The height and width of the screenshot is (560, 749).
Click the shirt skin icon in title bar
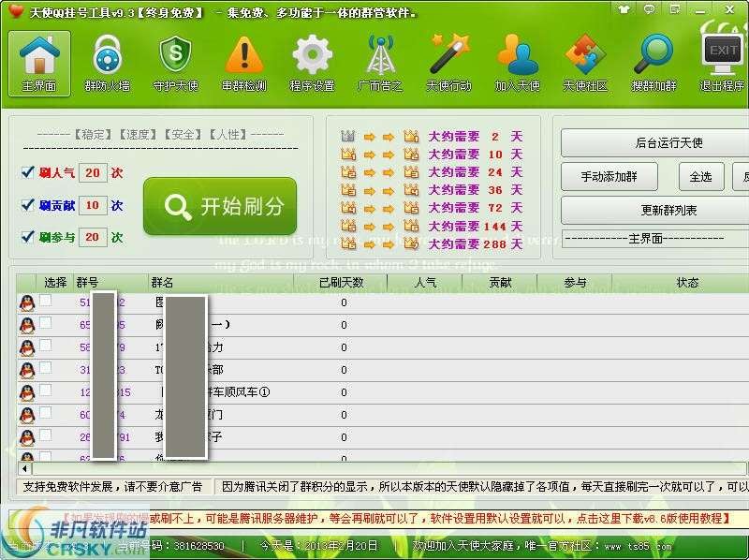(624, 9)
